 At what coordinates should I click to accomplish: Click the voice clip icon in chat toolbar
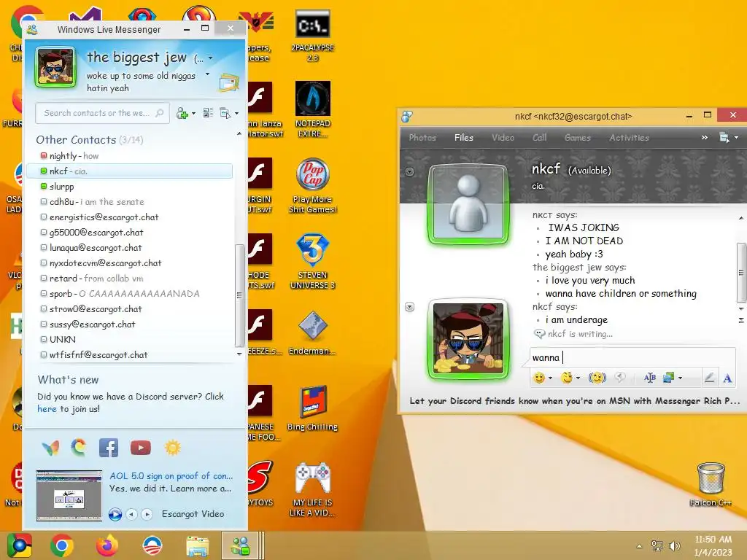point(620,378)
